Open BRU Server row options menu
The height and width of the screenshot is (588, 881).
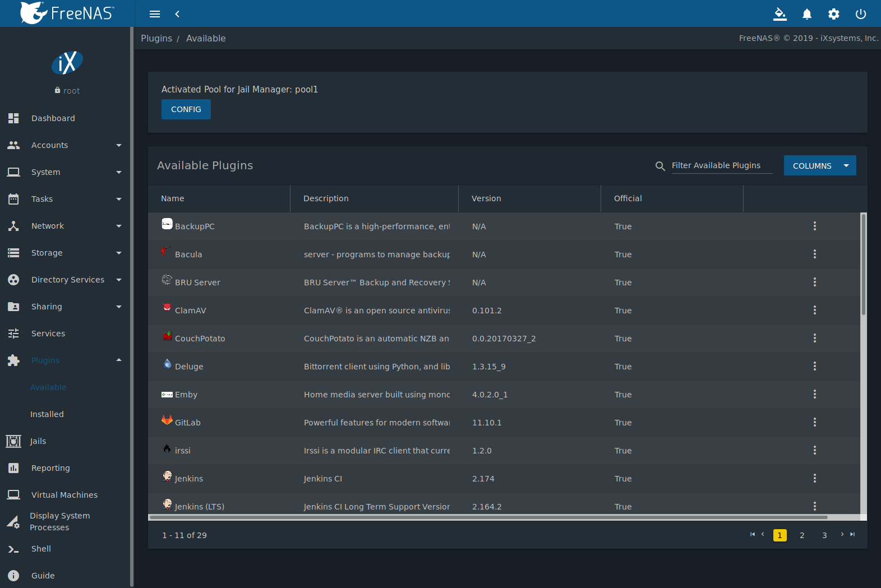[815, 282]
